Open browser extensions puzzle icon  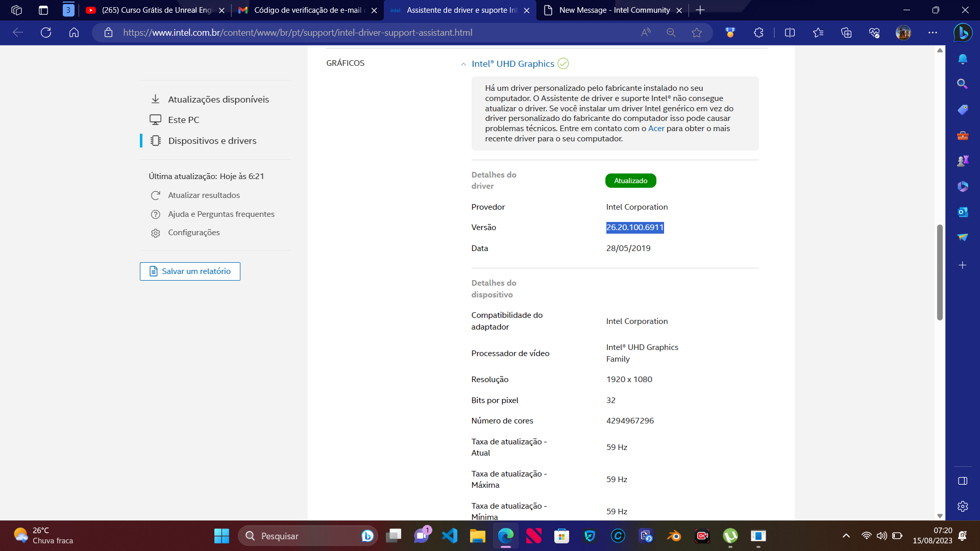click(758, 33)
